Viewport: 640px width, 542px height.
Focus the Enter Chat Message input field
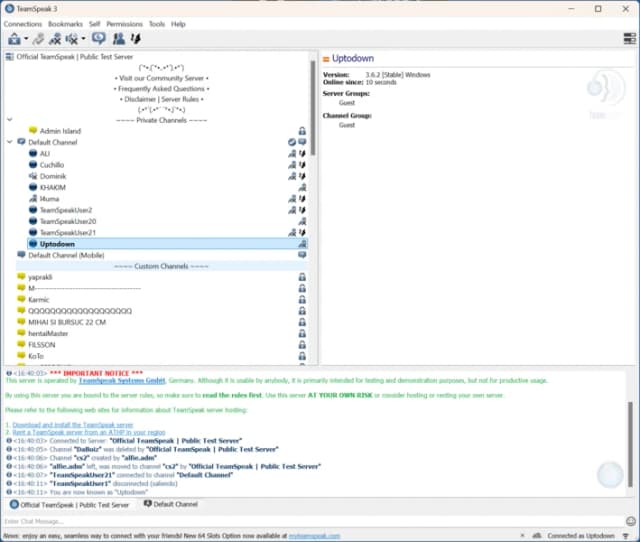point(312,521)
